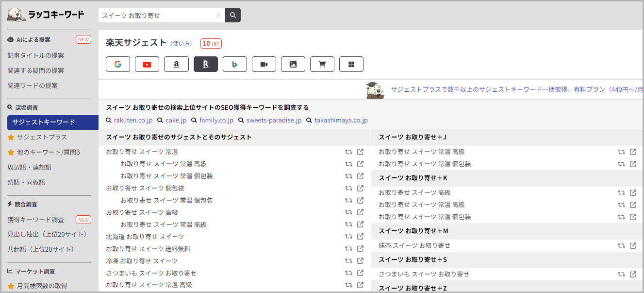This screenshot has width=644, height=293.
Task: Open 共起語（上位20サイト） sidebar item
Action: pos(41,249)
